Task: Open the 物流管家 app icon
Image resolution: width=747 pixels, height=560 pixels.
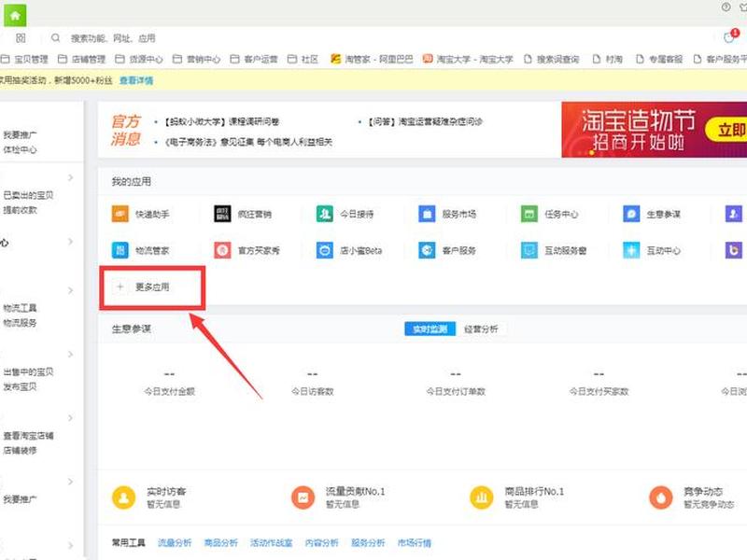Action: pos(120,250)
